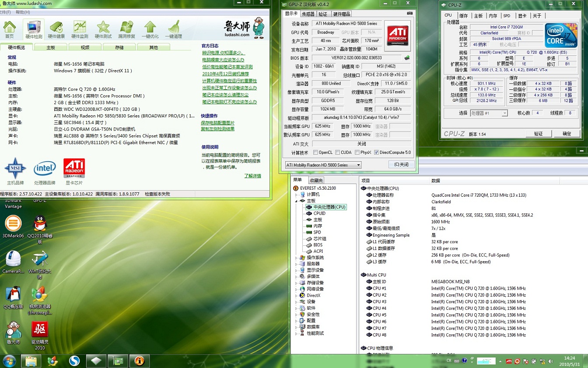The image size is (588, 368).
Task: Click the Windows Start orb
Action: (8, 361)
